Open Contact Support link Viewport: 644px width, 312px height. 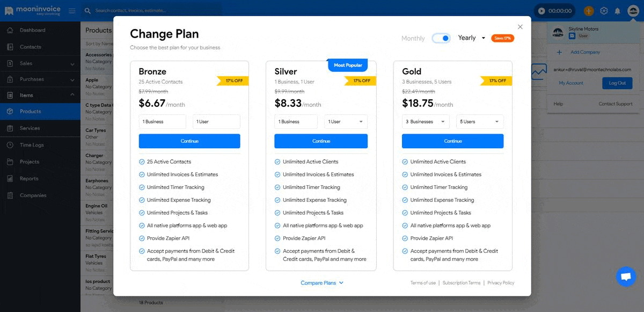[616, 104]
